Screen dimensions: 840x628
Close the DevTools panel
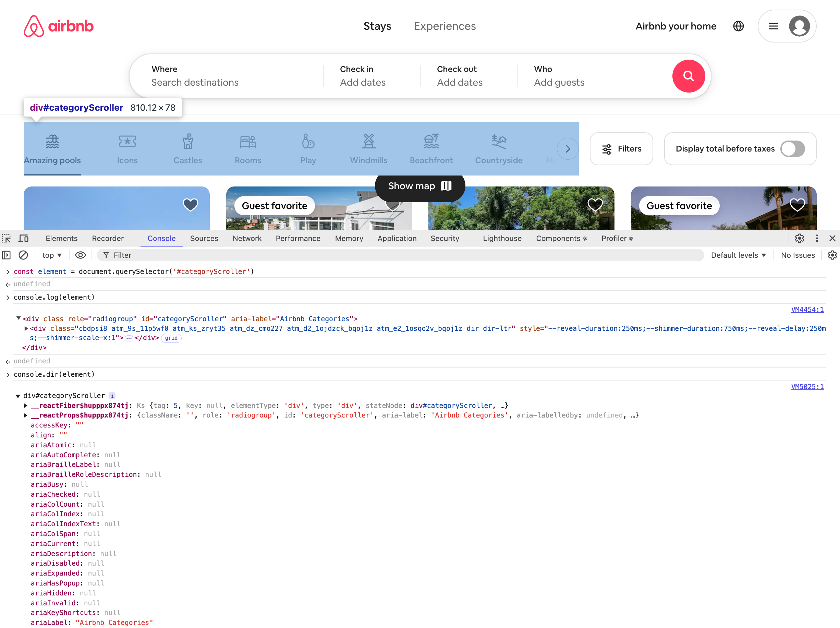(832, 238)
